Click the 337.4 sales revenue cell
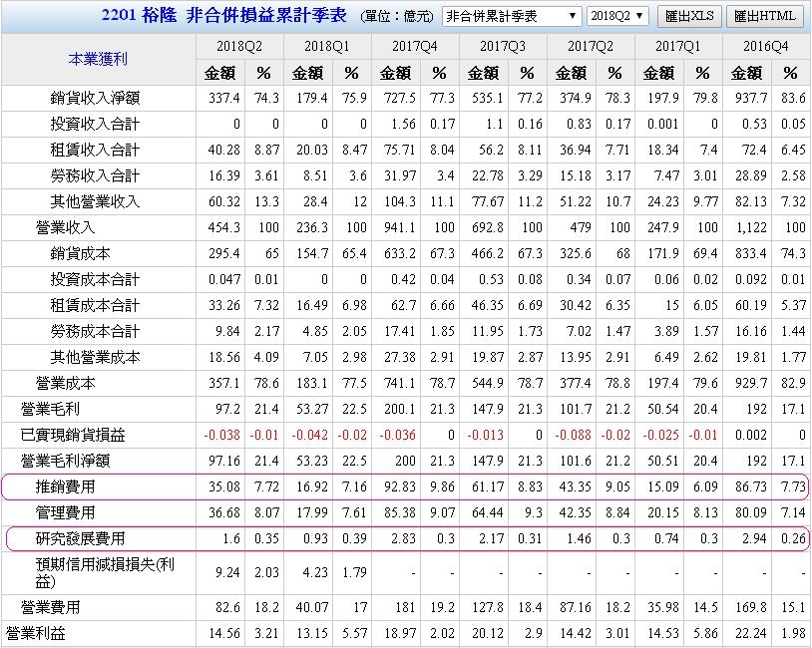 pos(224,98)
